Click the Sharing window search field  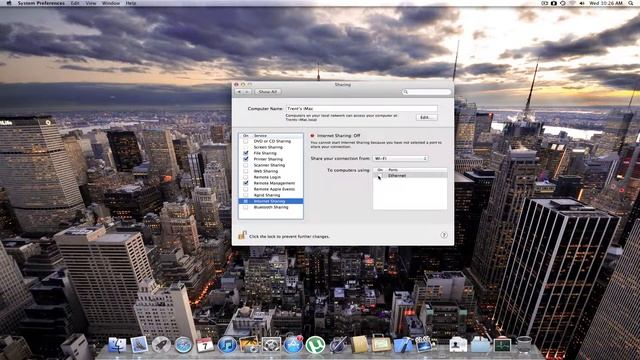coord(426,92)
